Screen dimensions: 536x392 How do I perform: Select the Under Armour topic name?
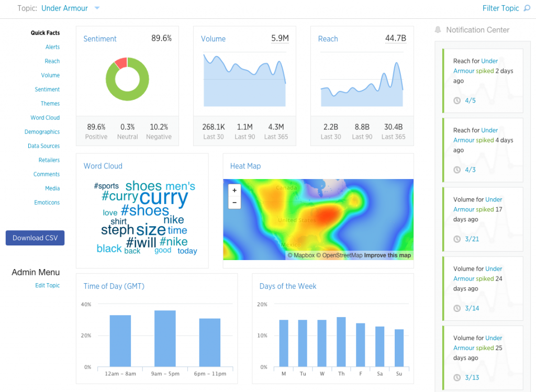(x=64, y=8)
